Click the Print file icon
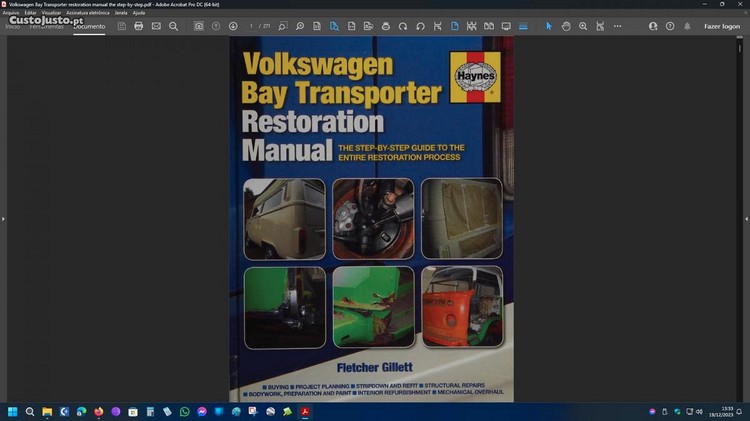The width and height of the screenshot is (750, 421). (x=138, y=26)
